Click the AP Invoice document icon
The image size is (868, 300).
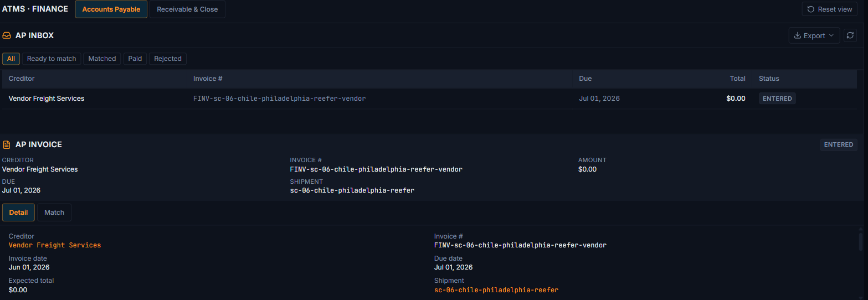tap(7, 144)
